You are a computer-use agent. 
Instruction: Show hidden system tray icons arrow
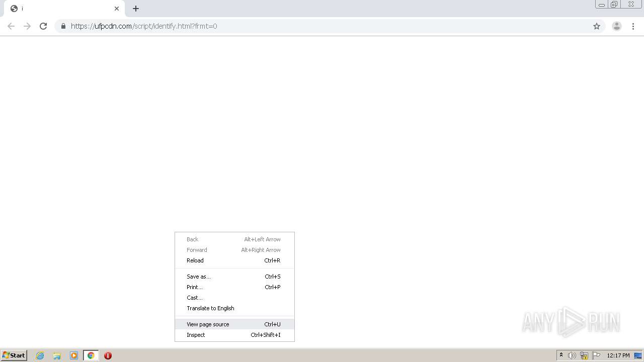tap(561, 355)
